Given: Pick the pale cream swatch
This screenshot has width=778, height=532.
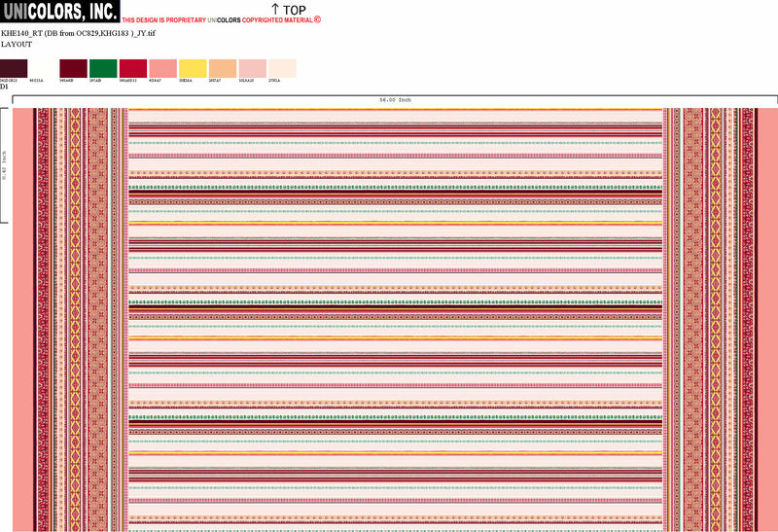Looking at the screenshot, I should (x=282, y=68).
